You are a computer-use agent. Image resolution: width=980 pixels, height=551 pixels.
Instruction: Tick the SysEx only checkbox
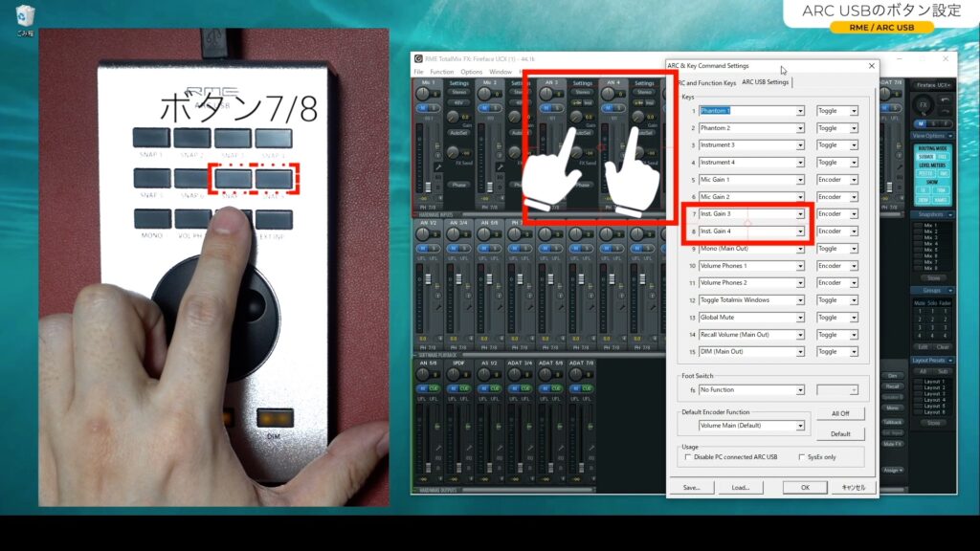coord(802,457)
